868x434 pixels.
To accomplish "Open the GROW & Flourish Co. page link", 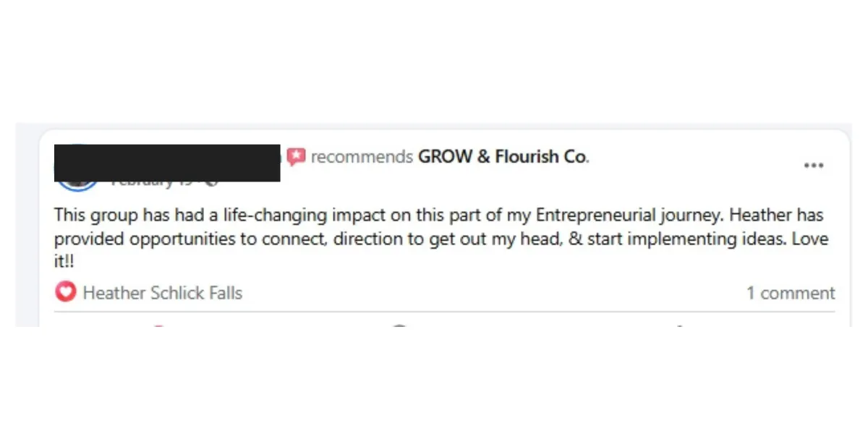I will click(x=503, y=157).
